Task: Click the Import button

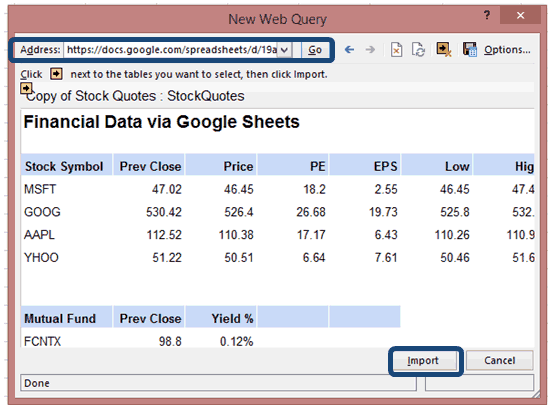Action: pos(423,361)
